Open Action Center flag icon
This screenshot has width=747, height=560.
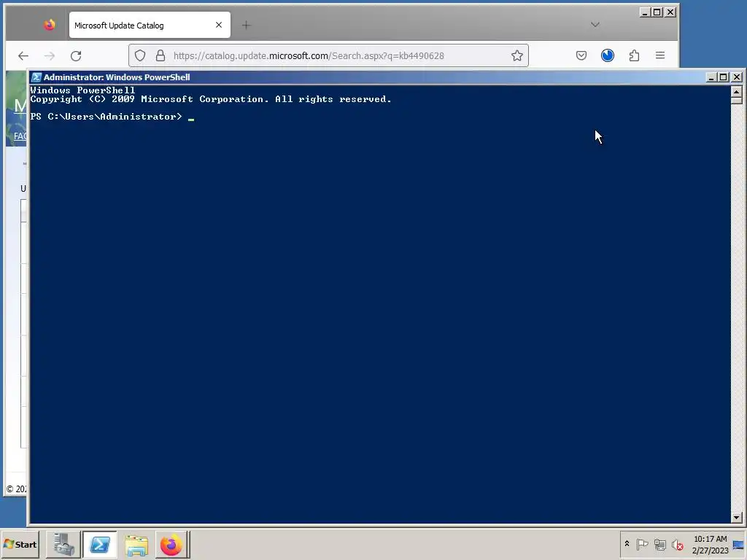pyautogui.click(x=642, y=544)
